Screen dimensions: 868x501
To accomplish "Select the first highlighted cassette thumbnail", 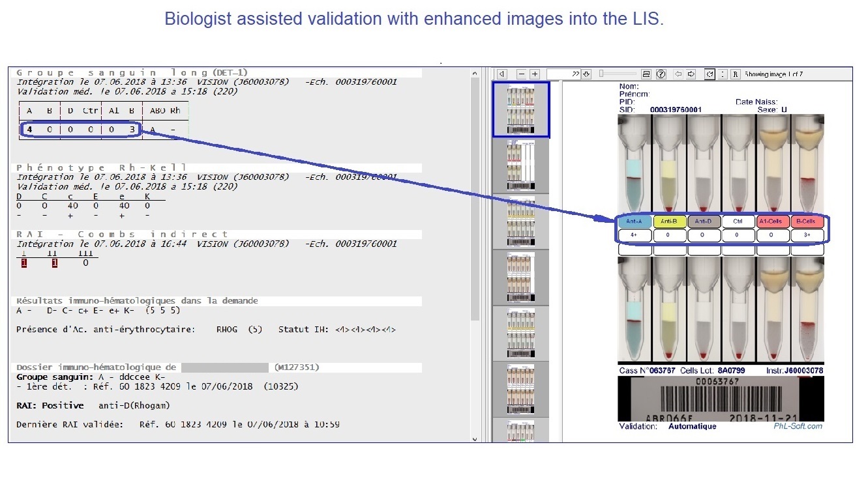I will click(520, 109).
